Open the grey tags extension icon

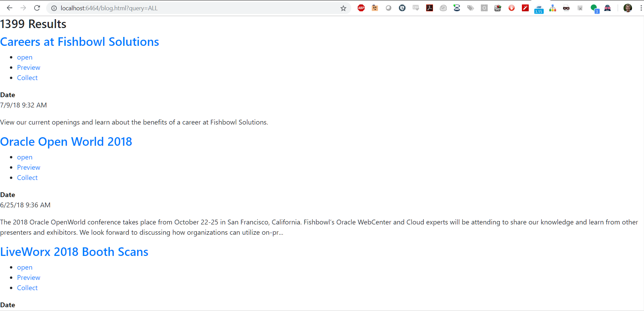click(x=471, y=8)
